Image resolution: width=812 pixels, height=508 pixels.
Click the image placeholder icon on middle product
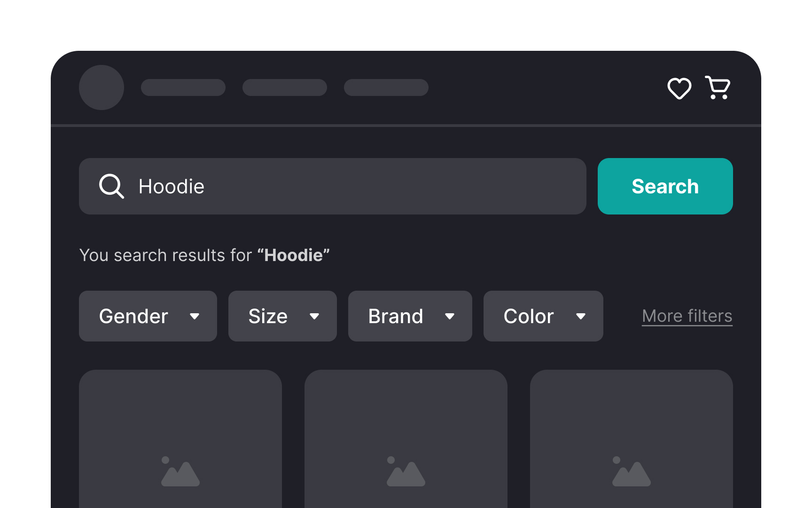click(406, 472)
